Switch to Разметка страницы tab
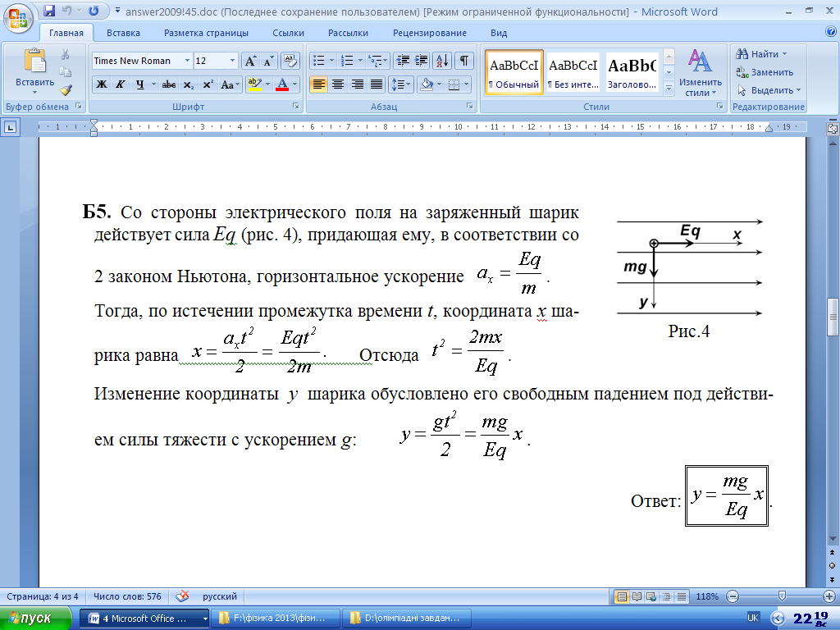840x630 pixels. point(206,33)
